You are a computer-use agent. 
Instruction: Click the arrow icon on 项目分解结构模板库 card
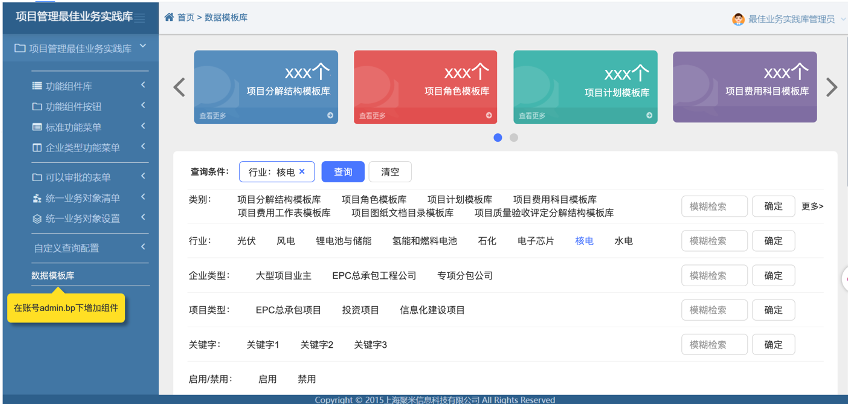click(331, 116)
